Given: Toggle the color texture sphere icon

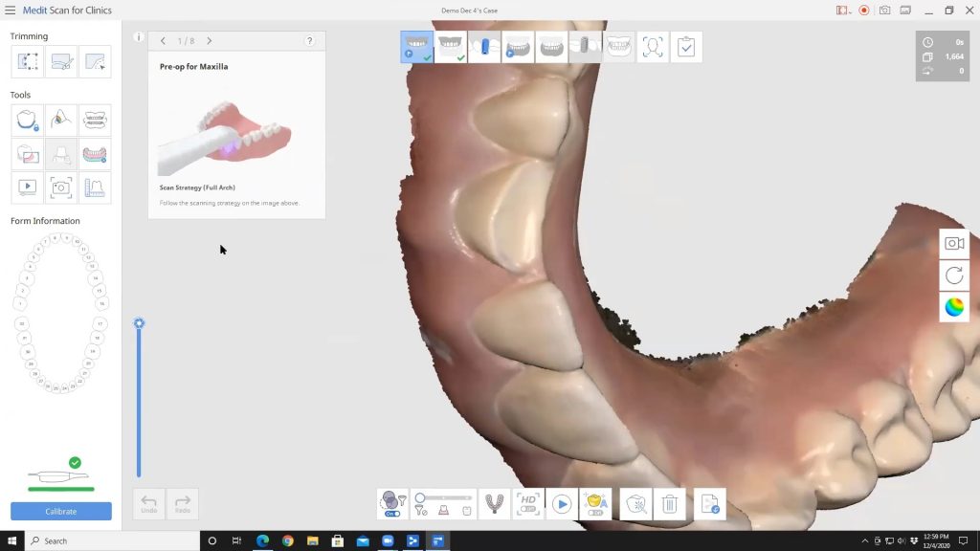Looking at the screenshot, I should point(954,307).
